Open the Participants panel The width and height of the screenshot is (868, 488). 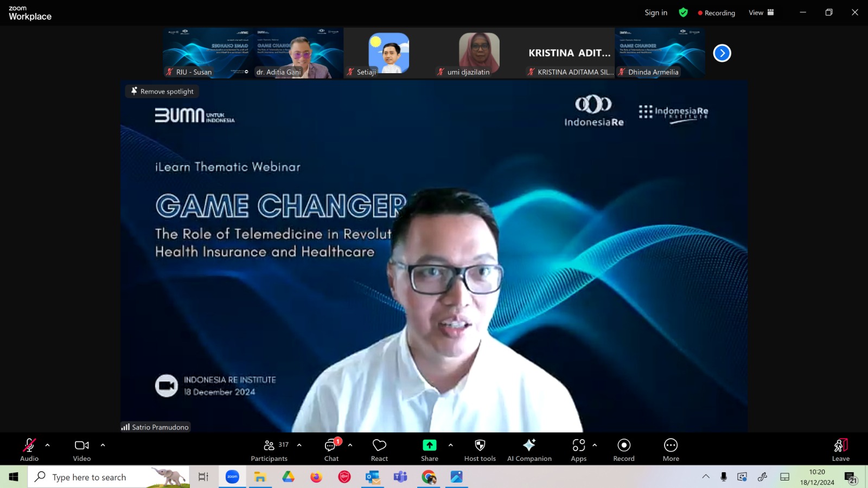[x=269, y=450]
